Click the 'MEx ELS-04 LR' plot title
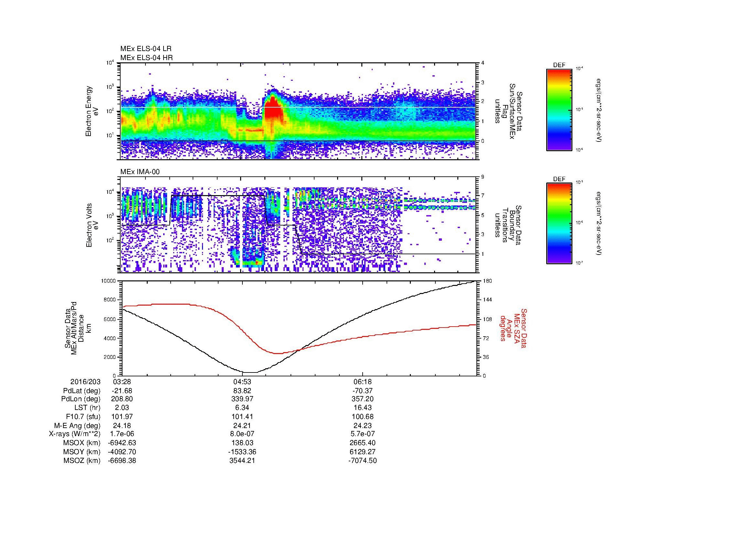 coord(146,49)
